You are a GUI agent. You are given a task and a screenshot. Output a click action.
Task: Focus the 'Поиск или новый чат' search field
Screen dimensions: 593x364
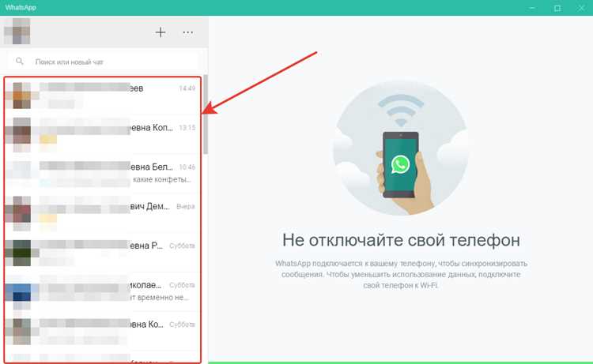(x=103, y=62)
